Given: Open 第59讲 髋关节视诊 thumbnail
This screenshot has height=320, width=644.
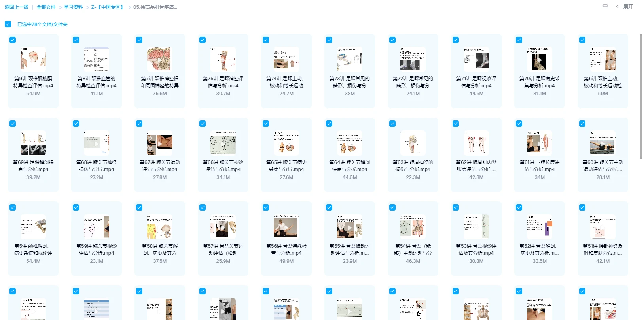Looking at the screenshot, I should point(97,226).
